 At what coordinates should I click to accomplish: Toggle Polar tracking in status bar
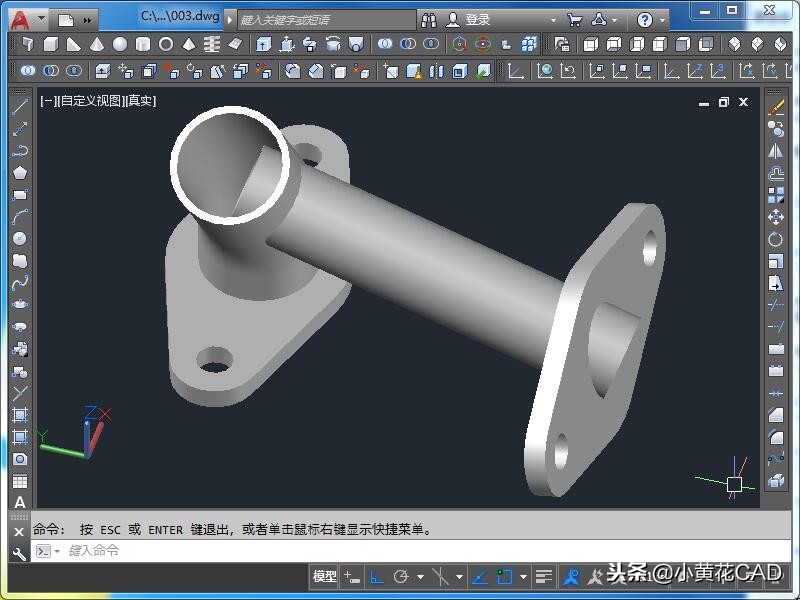pyautogui.click(x=402, y=577)
